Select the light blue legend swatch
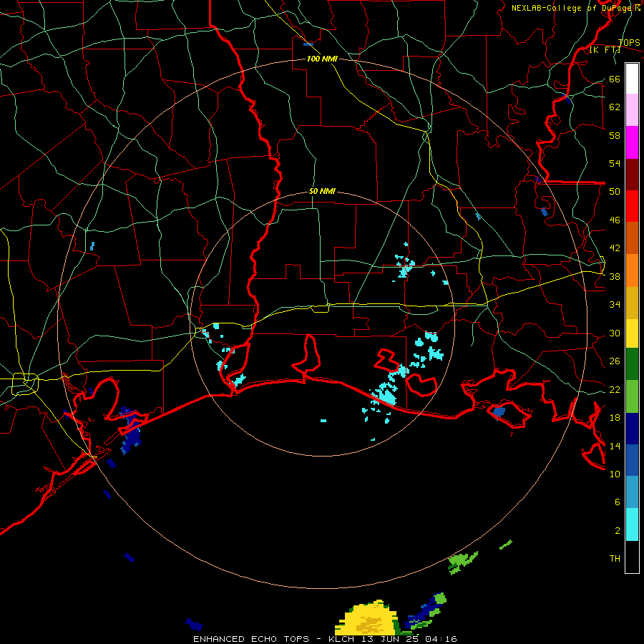 (632, 492)
